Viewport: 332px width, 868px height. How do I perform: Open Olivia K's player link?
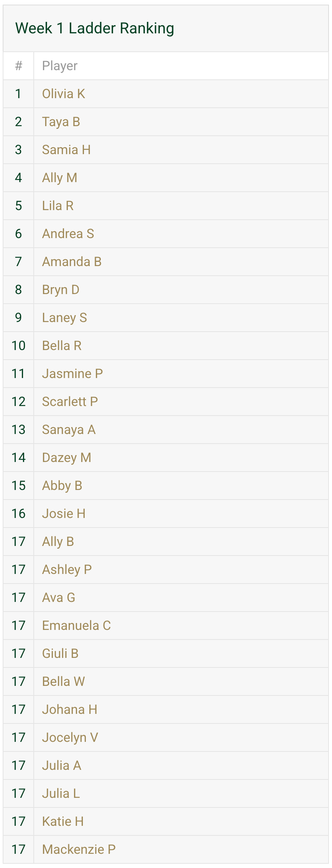63,94
